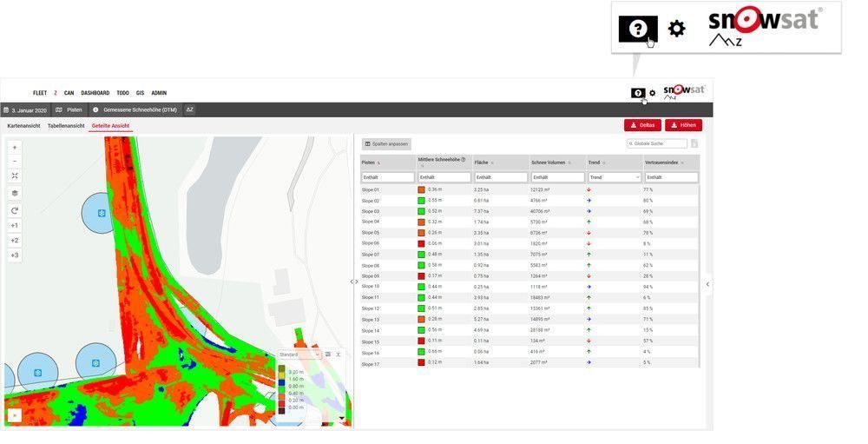Click the Spalten anpassen button
This screenshot has height=444, width=868.
pos(386,143)
